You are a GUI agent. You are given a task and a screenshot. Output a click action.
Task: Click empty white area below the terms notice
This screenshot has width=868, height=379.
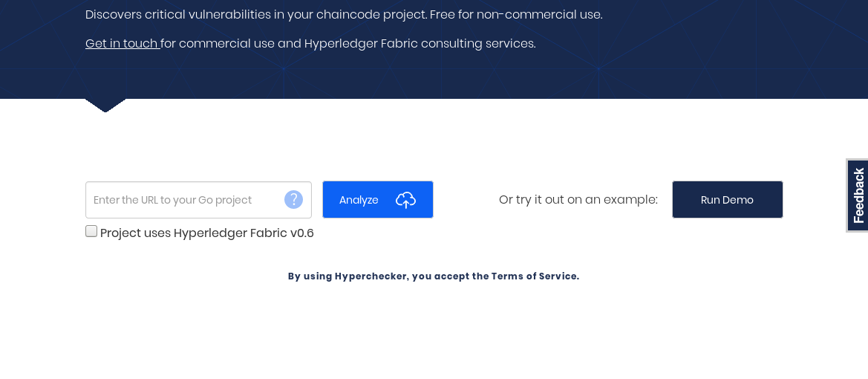[x=434, y=334]
